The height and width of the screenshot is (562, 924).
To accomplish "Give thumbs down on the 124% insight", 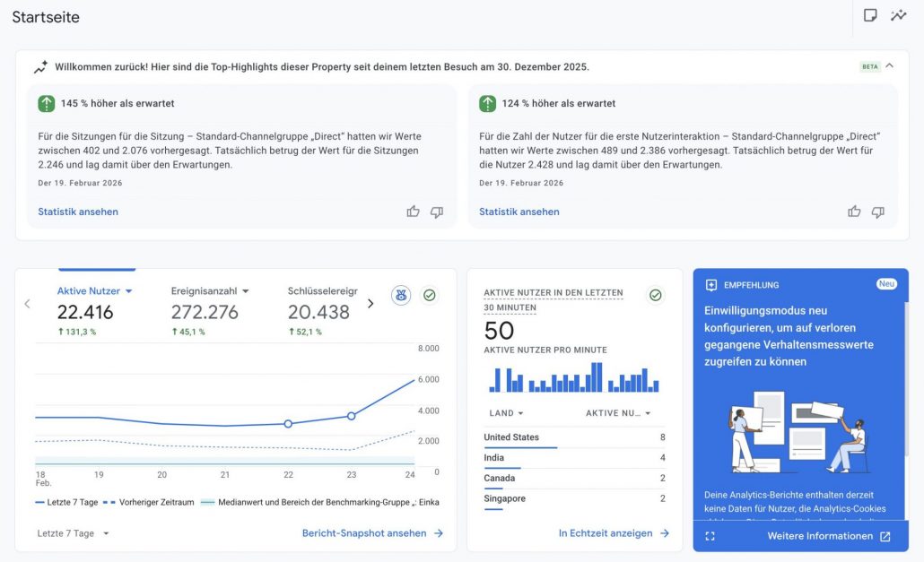I will 878,212.
